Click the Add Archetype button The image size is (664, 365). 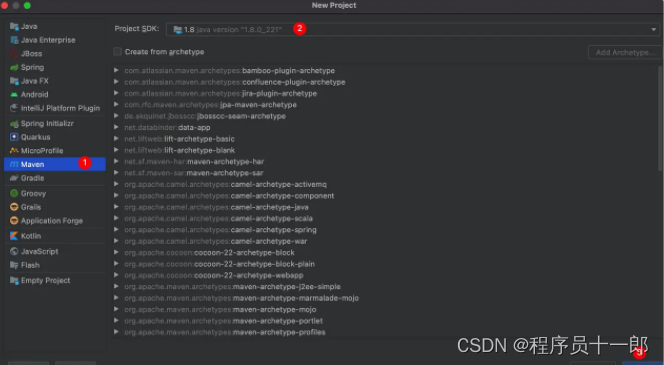[x=625, y=53]
